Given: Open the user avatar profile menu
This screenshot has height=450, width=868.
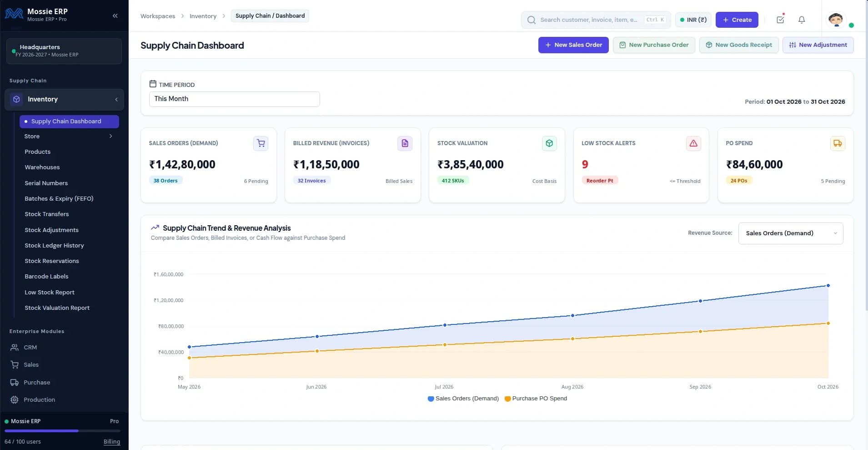Looking at the screenshot, I should coord(836,19).
